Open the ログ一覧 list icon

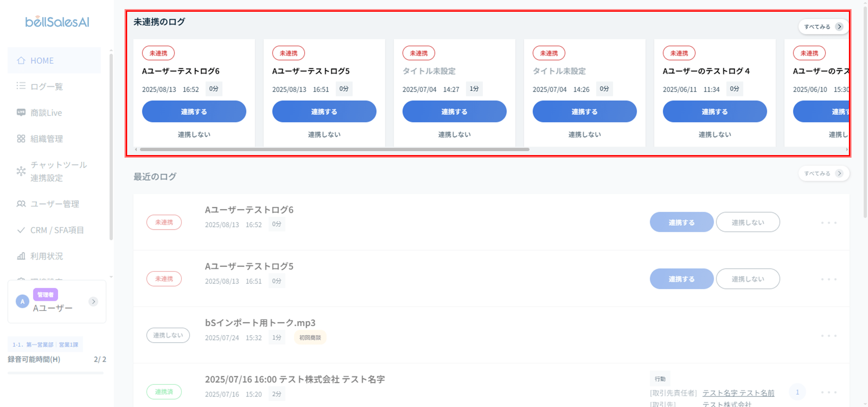tap(21, 86)
